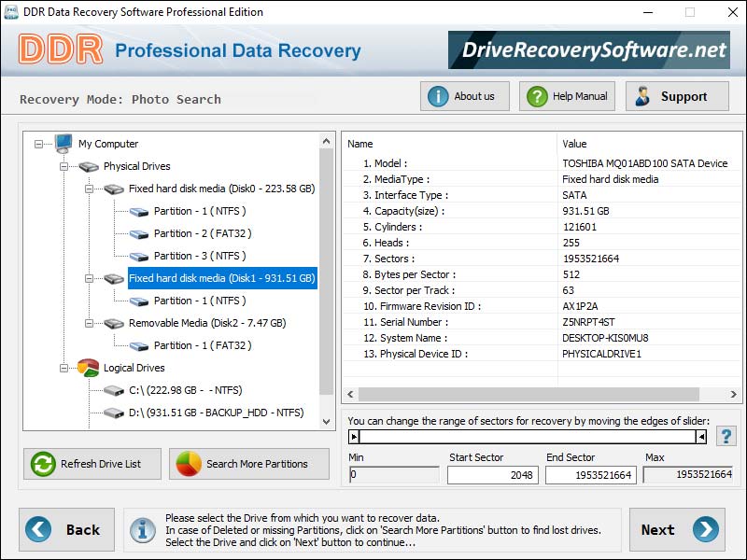The image size is (747, 560).
Task: Collapse the My Computer tree node
Action: pyautogui.click(x=38, y=144)
